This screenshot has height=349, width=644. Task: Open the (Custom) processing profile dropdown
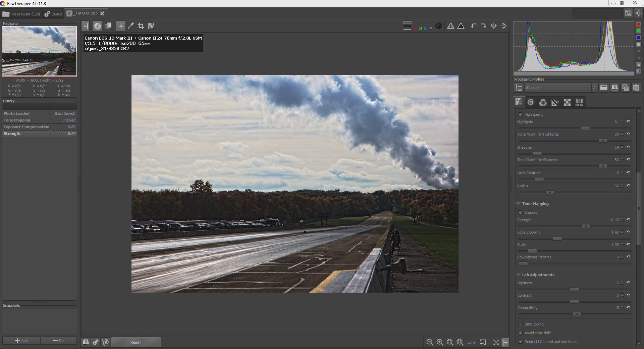tap(561, 88)
